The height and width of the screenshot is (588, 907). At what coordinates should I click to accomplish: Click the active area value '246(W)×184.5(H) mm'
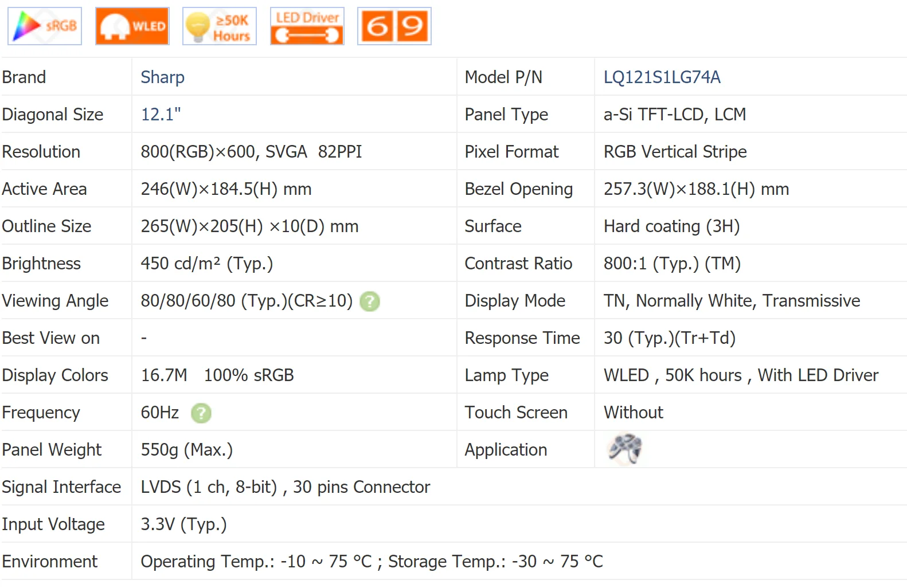click(x=226, y=189)
